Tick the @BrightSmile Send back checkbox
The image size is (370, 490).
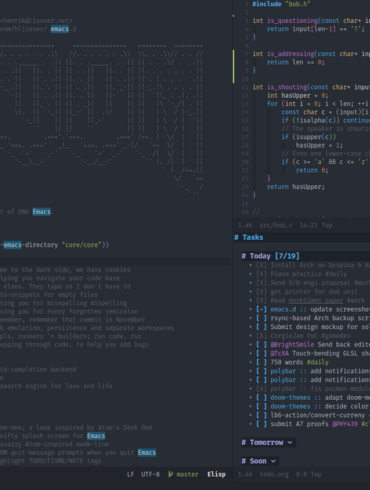[262, 345]
